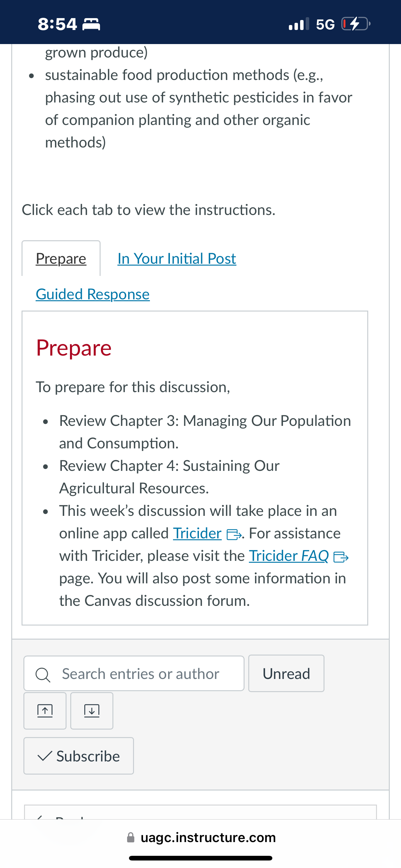The height and width of the screenshot is (868, 401).
Task: Click the expand replies down-arrow icon
Action: pyautogui.click(x=92, y=711)
